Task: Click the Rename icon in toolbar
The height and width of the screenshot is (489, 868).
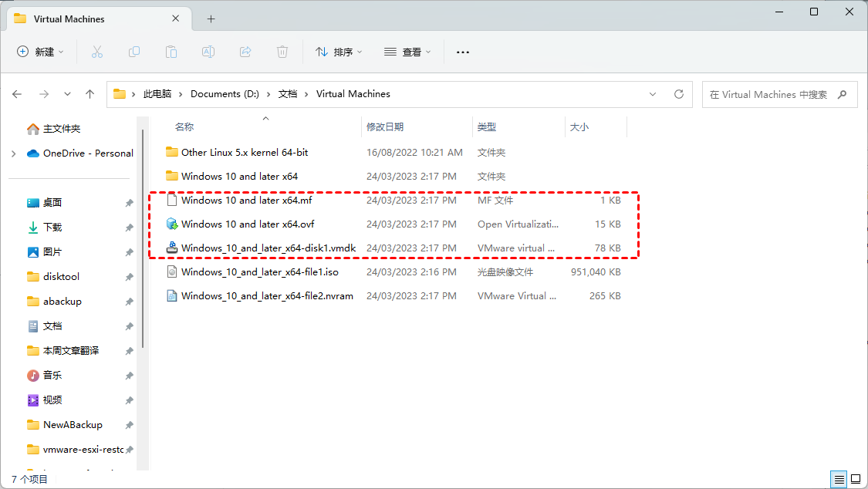Action: click(x=208, y=52)
